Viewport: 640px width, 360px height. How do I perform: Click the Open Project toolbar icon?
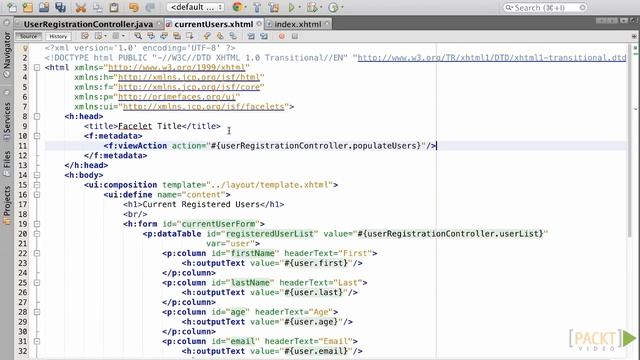point(44,7)
